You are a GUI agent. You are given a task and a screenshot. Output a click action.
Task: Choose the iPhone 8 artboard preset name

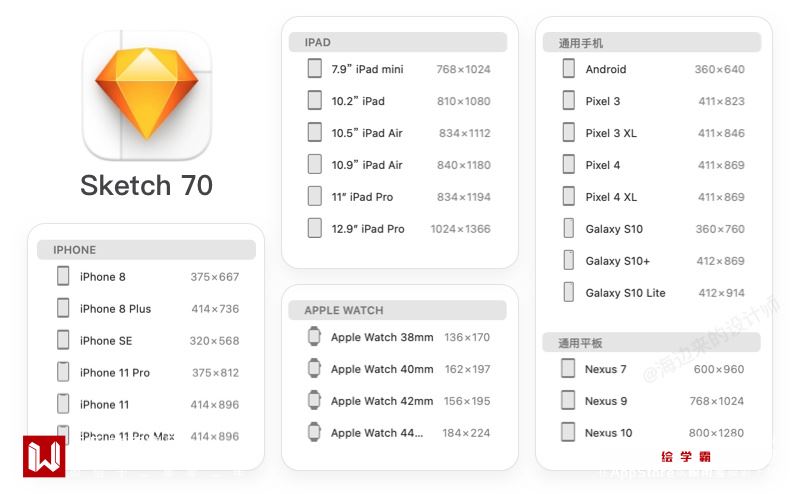103,277
